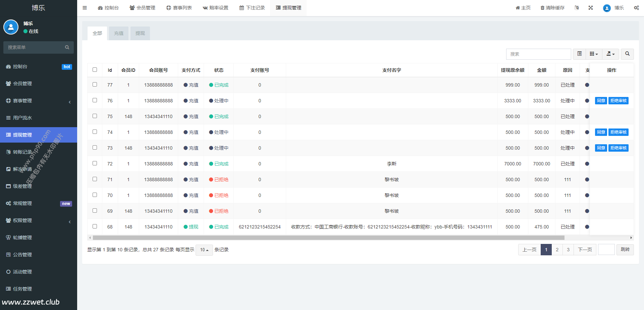Screen dimensions: 644x310
Task: Click the 上一页 pagination button
Action: click(530, 250)
